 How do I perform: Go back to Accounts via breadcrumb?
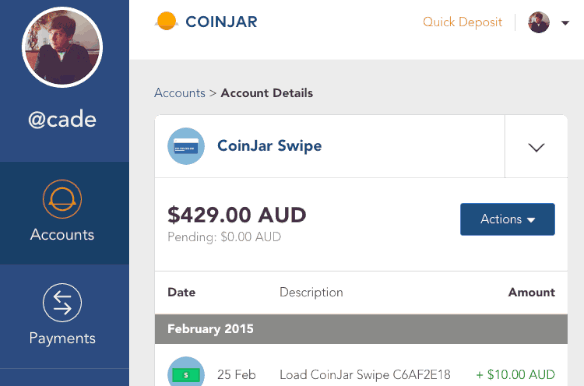coord(180,93)
